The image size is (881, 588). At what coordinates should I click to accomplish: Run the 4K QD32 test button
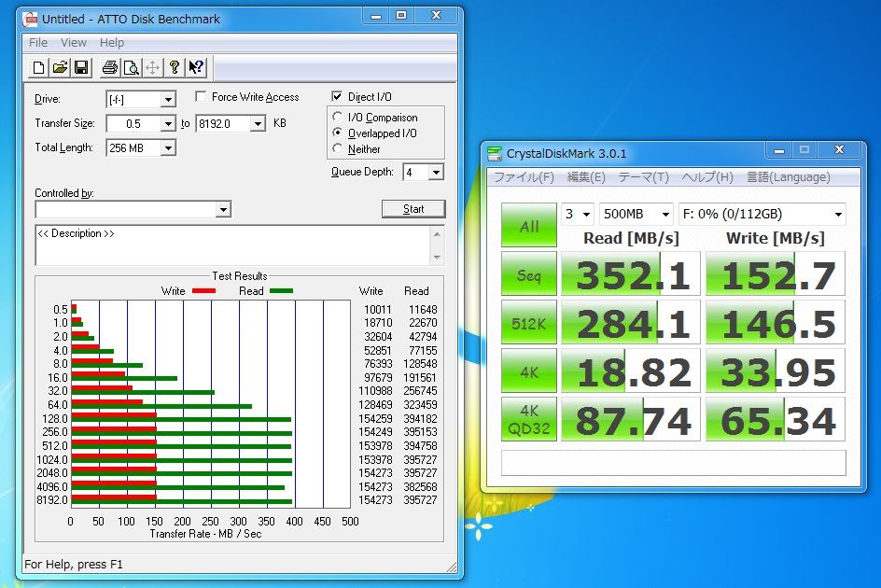pos(529,419)
